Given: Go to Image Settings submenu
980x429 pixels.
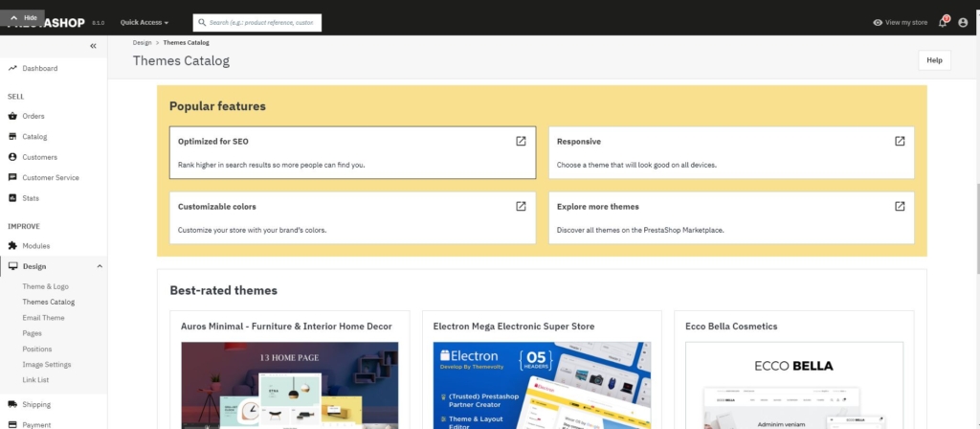Looking at the screenshot, I should coord(47,365).
